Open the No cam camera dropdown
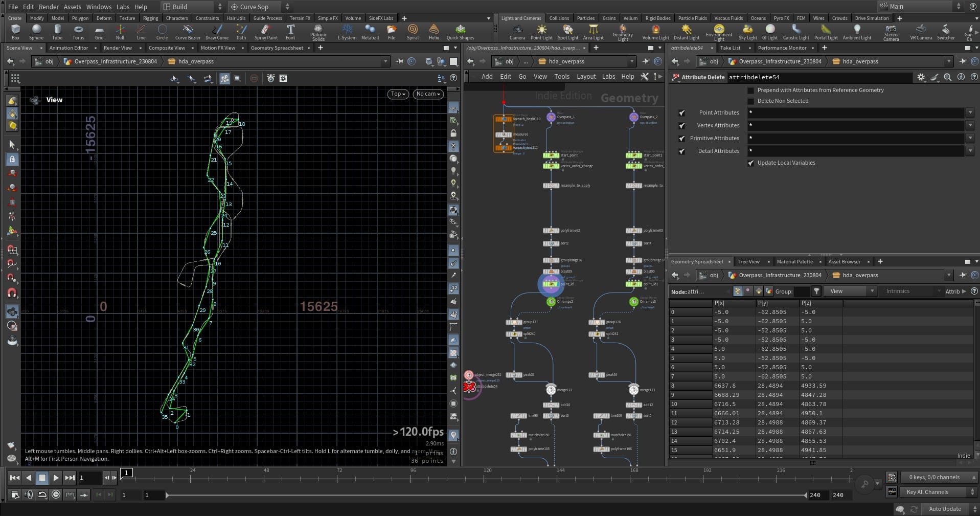 pos(428,94)
